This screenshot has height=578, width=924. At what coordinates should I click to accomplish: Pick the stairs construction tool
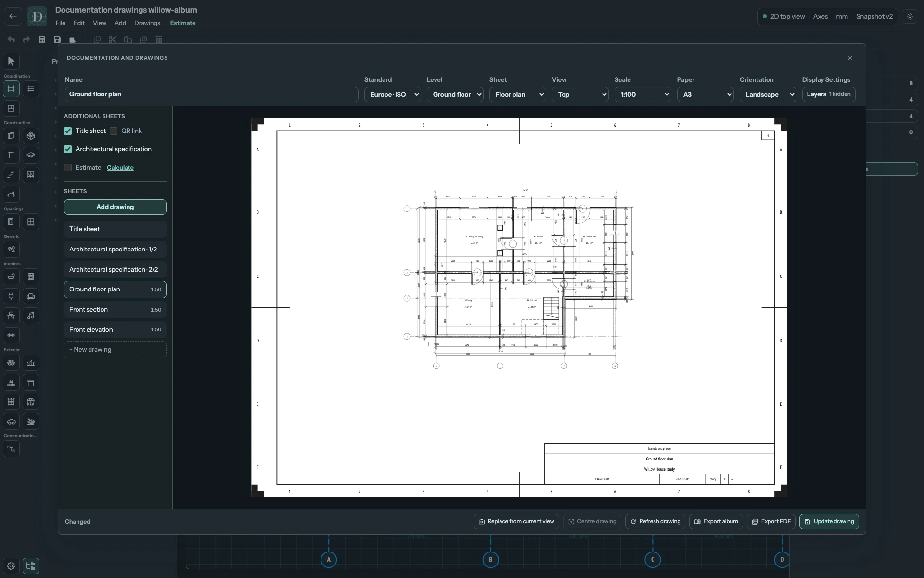pyautogui.click(x=11, y=175)
